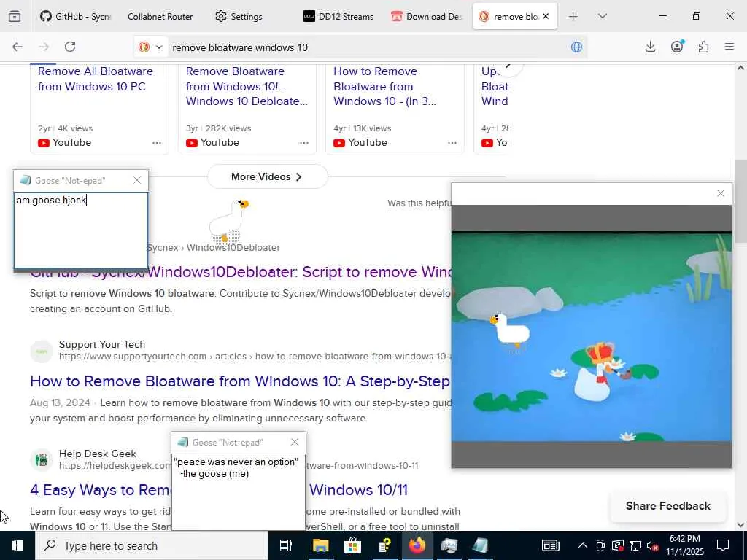Click the Goose Not-epad taskbar icon
Image resolution: width=747 pixels, height=560 pixels.
coord(480,545)
